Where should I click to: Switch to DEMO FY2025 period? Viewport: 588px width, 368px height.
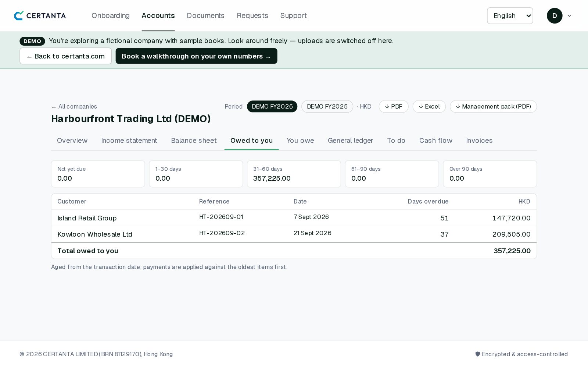pyautogui.click(x=327, y=106)
